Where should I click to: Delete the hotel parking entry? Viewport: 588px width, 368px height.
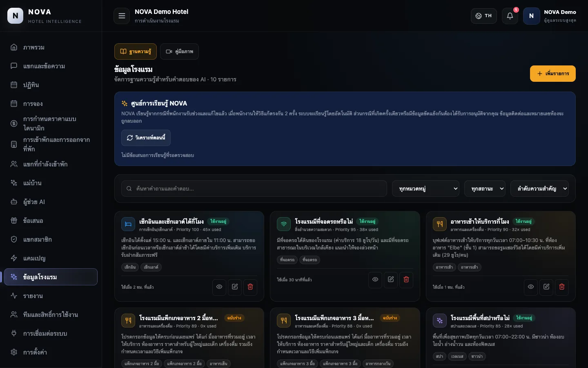click(x=406, y=280)
